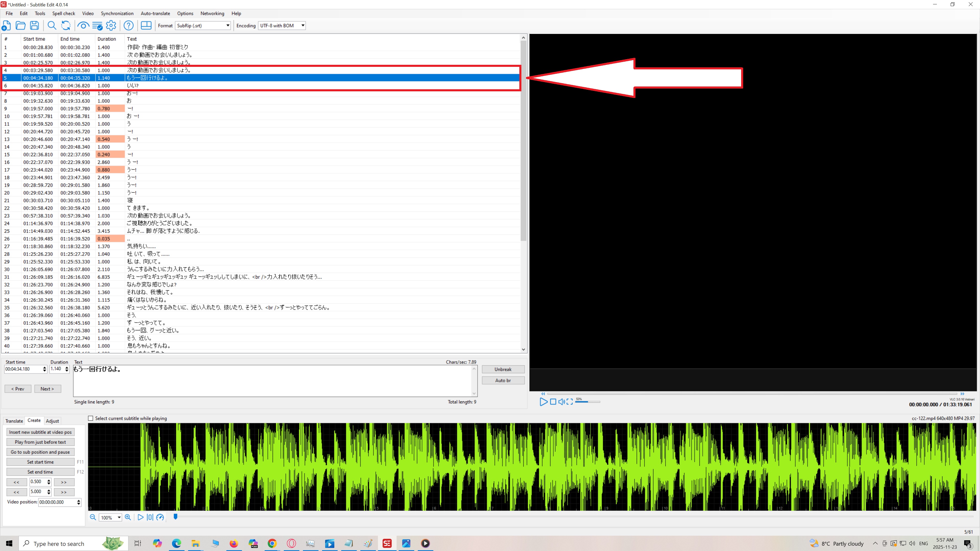Mute the video player audio

tap(561, 402)
